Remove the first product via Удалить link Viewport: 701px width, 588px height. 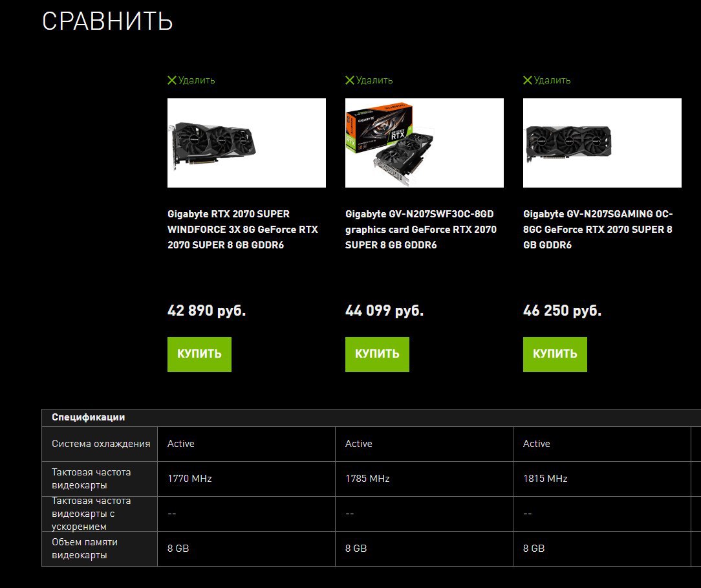click(197, 80)
